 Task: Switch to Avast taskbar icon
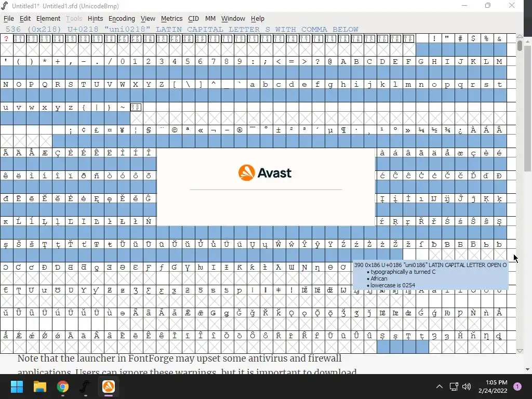108,387
